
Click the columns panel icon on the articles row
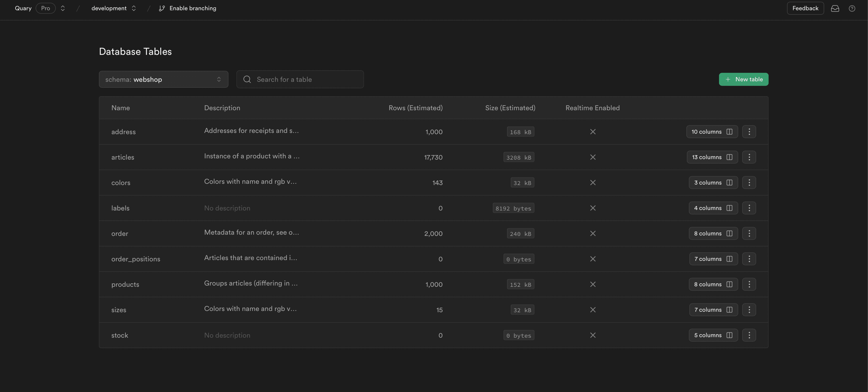pyautogui.click(x=729, y=157)
